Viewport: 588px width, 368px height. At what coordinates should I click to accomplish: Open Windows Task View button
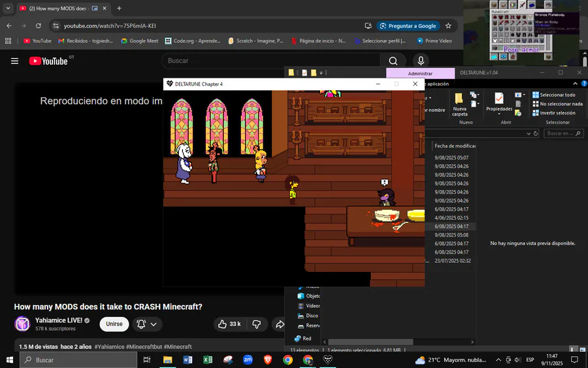coord(147,360)
